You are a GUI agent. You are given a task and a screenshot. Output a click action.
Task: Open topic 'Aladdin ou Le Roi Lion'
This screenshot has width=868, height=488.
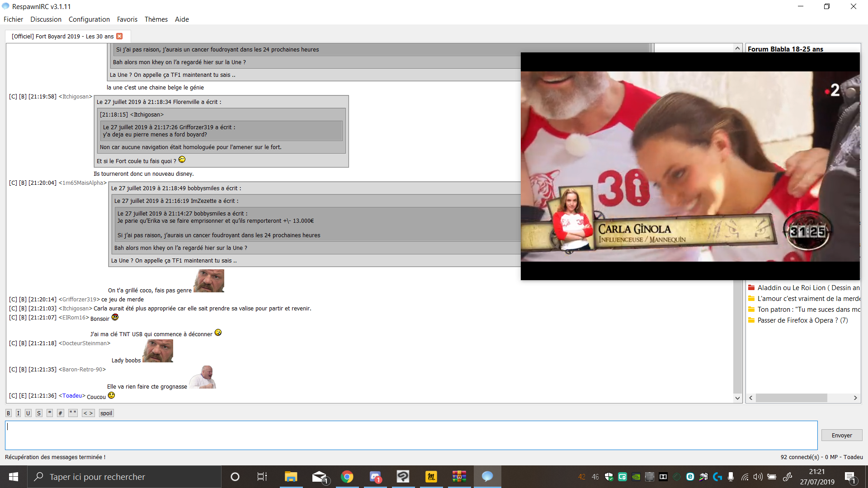tap(809, 288)
